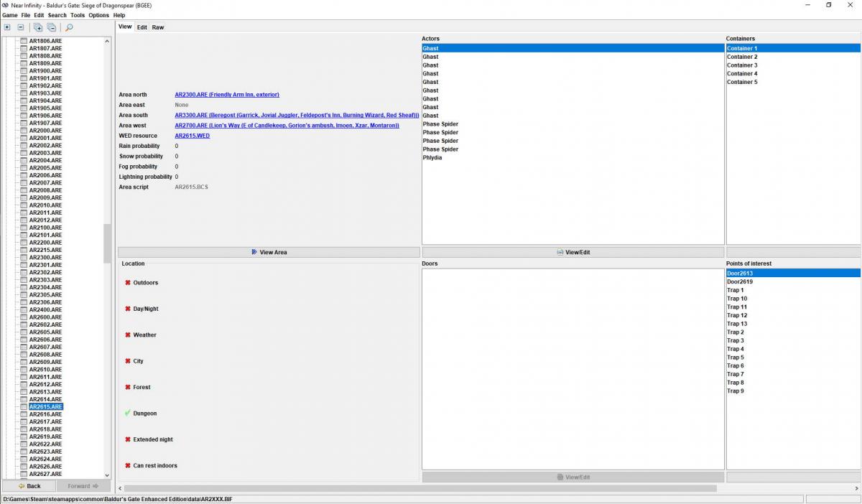The image size is (862, 504).
Task: Open the AR2700.ARE Lion's Way link
Action: pyautogui.click(x=287, y=126)
